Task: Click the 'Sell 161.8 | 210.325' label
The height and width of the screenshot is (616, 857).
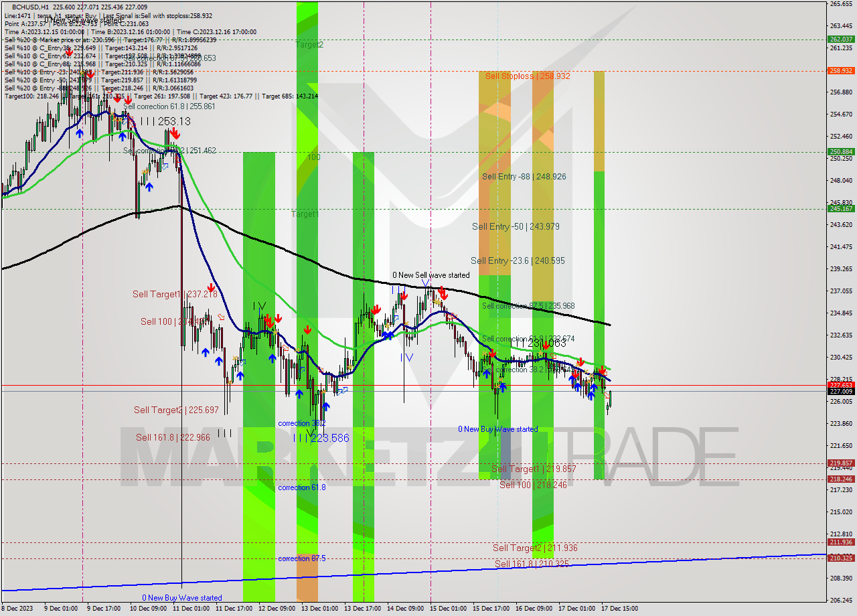Action: (532, 564)
